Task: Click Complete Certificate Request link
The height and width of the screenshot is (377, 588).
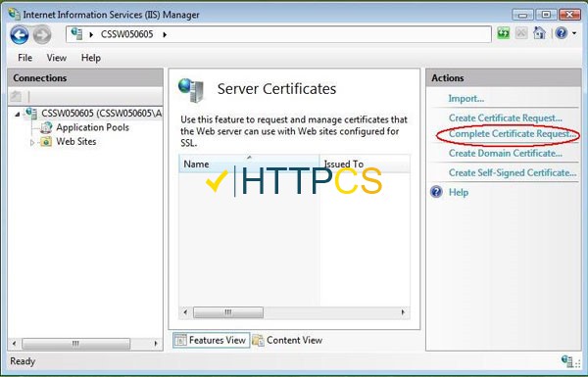Action: click(x=513, y=134)
